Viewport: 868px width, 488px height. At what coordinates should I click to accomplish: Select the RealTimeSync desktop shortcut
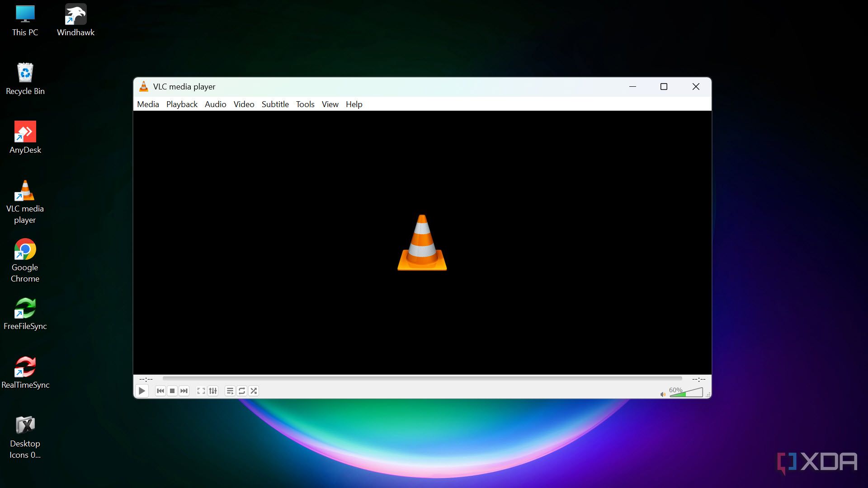tap(25, 373)
